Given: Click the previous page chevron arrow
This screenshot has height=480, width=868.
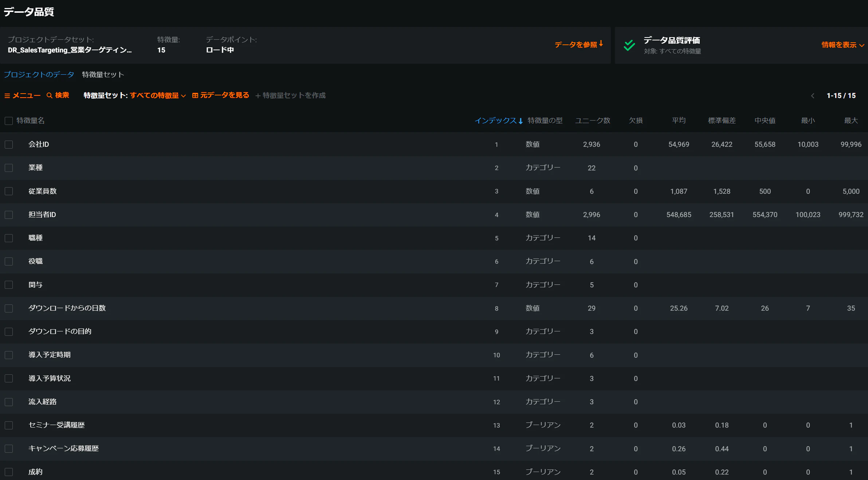Looking at the screenshot, I should coord(813,96).
